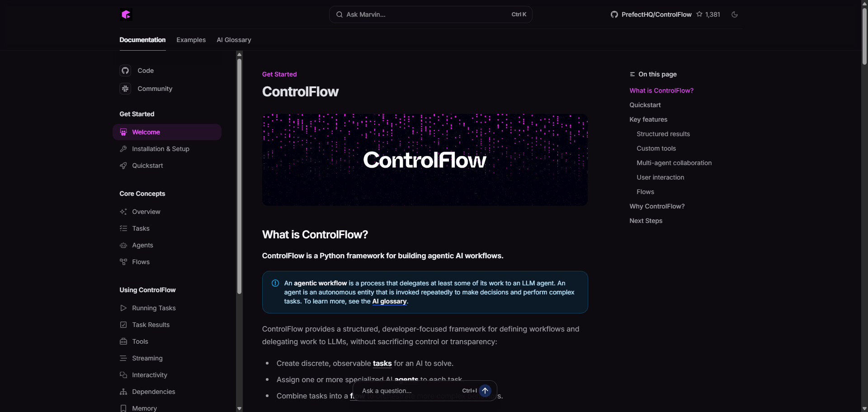The width and height of the screenshot is (868, 412).
Task: Follow the AI glossary link in callout
Action: click(389, 302)
